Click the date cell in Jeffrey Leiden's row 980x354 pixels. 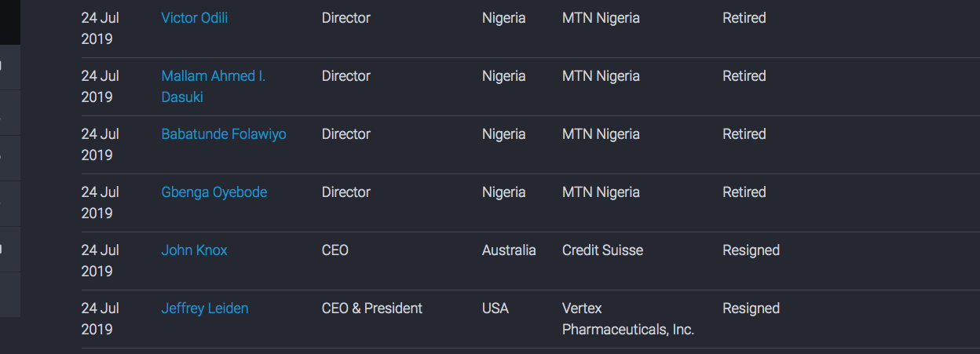tap(101, 319)
